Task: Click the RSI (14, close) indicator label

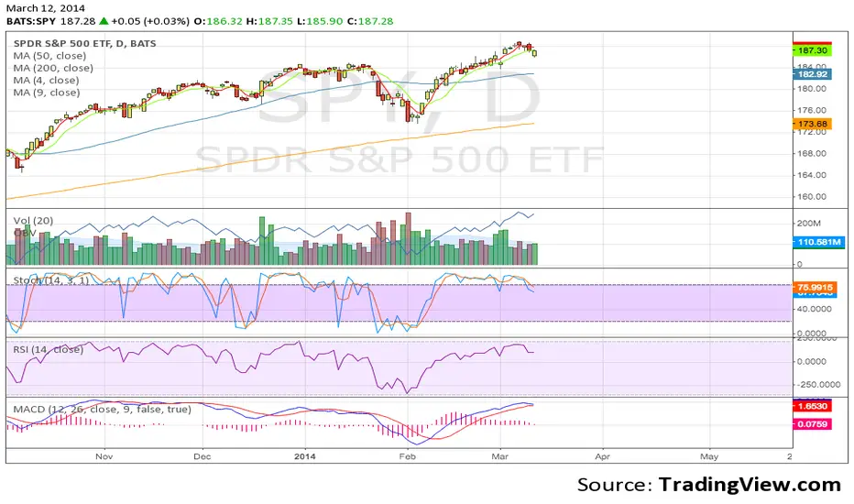Action: [x=49, y=349]
